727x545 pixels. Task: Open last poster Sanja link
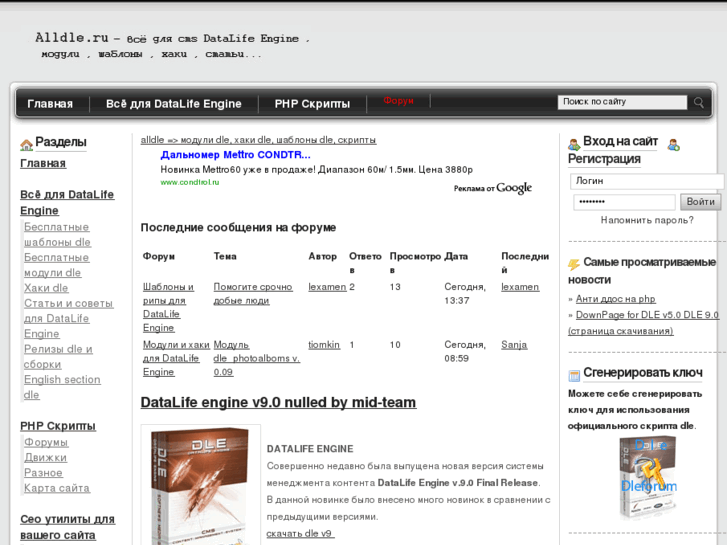pos(514,345)
